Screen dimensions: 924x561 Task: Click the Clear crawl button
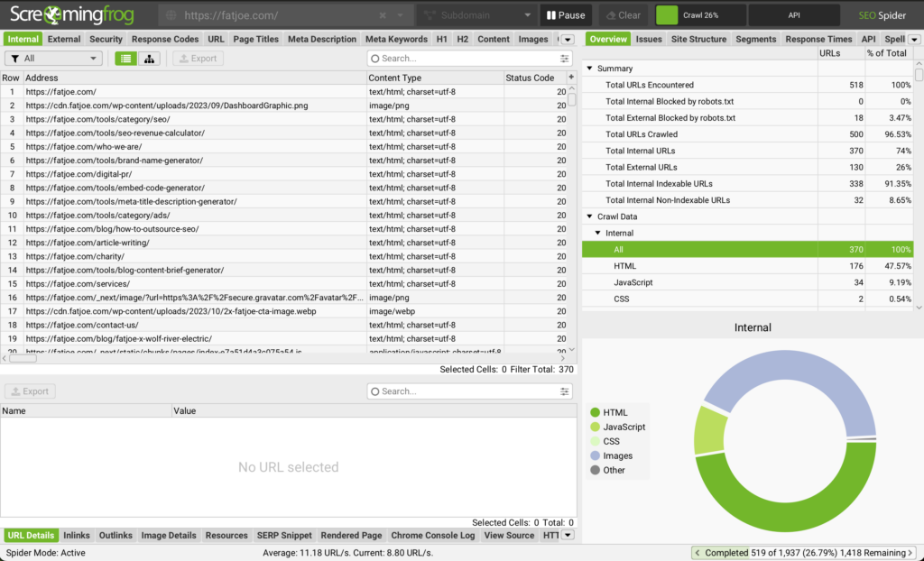624,15
